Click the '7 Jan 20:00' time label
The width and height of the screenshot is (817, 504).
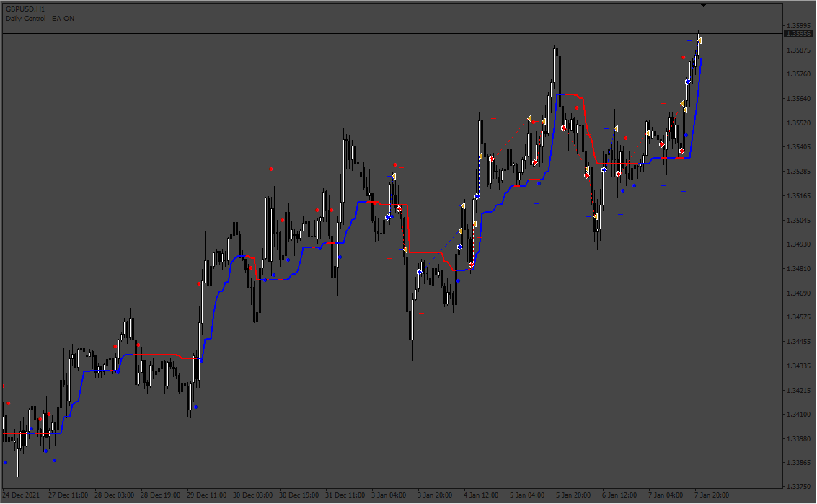[712, 495]
